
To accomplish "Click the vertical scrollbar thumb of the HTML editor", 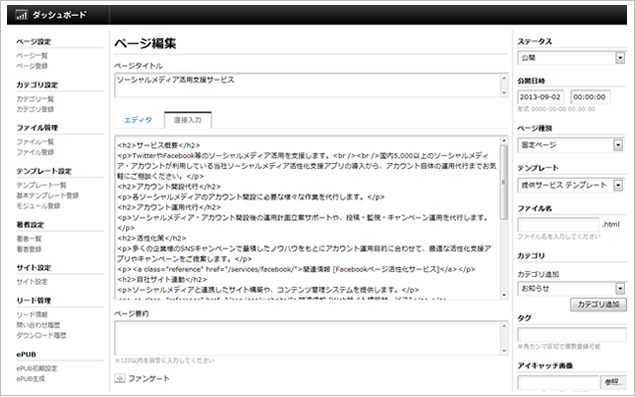I will coord(504,182).
